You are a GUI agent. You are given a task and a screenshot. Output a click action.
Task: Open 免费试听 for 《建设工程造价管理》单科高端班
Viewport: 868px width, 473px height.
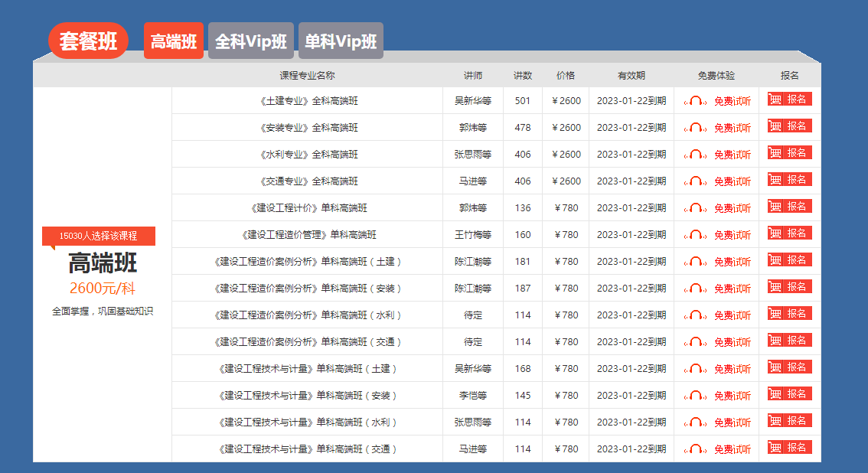(x=733, y=236)
